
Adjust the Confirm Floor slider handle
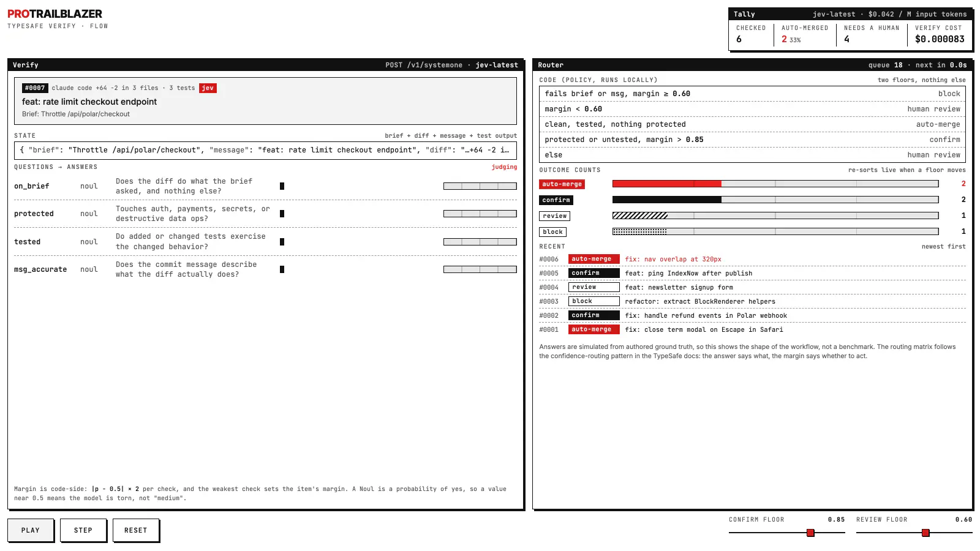coord(810,533)
